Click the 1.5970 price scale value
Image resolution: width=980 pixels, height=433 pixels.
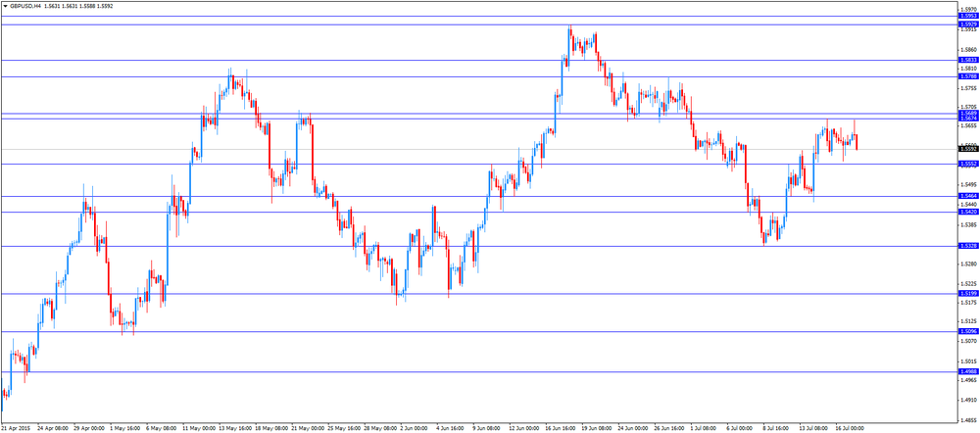[x=969, y=10]
